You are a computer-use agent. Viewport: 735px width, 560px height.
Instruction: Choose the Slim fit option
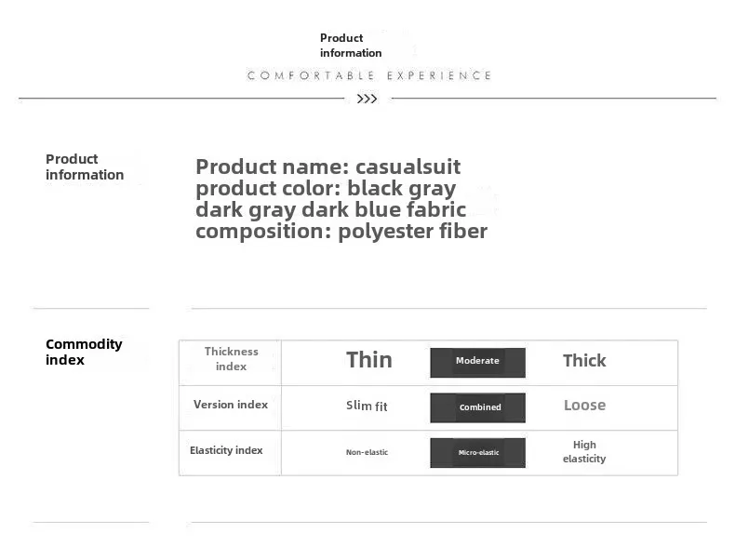click(367, 406)
